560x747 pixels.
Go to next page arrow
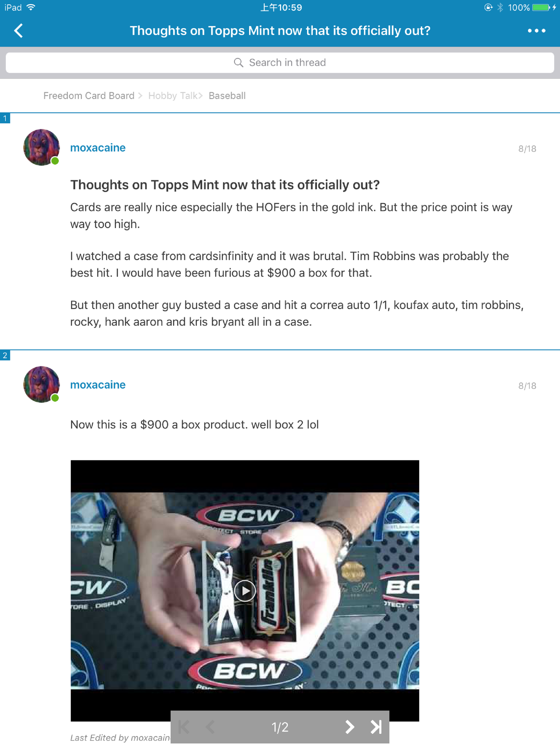click(x=349, y=727)
